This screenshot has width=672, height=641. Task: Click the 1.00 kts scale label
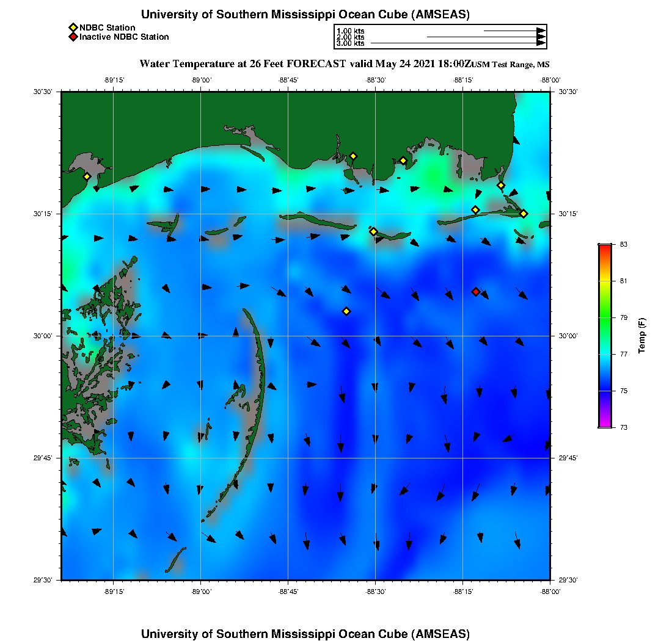pos(351,31)
